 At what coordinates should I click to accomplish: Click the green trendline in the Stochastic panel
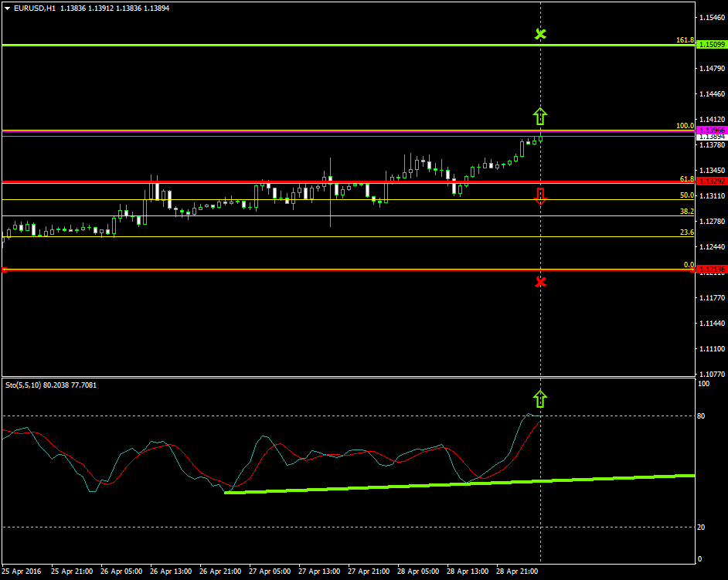click(x=464, y=483)
